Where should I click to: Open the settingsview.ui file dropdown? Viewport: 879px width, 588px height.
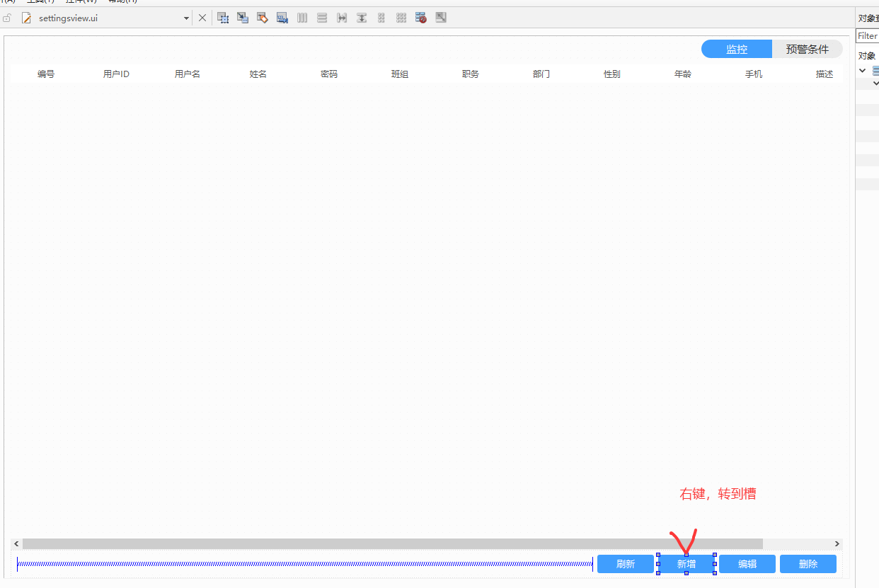click(x=187, y=18)
